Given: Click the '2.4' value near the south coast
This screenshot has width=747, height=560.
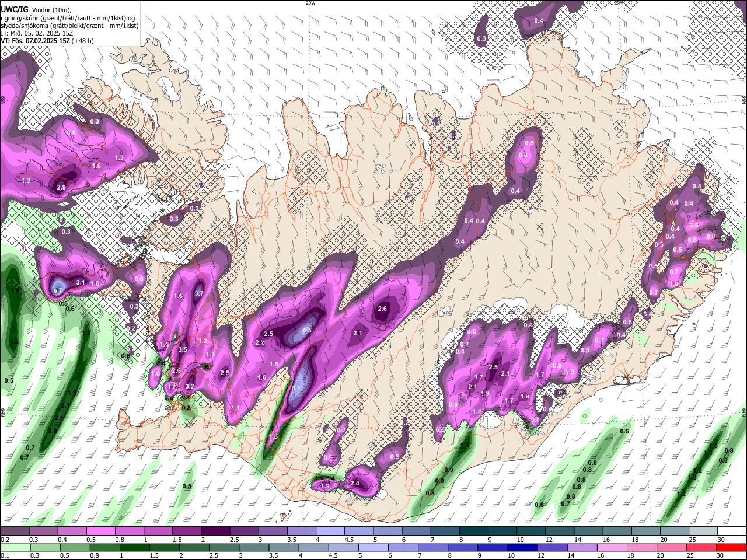Looking at the screenshot, I should (355, 483).
